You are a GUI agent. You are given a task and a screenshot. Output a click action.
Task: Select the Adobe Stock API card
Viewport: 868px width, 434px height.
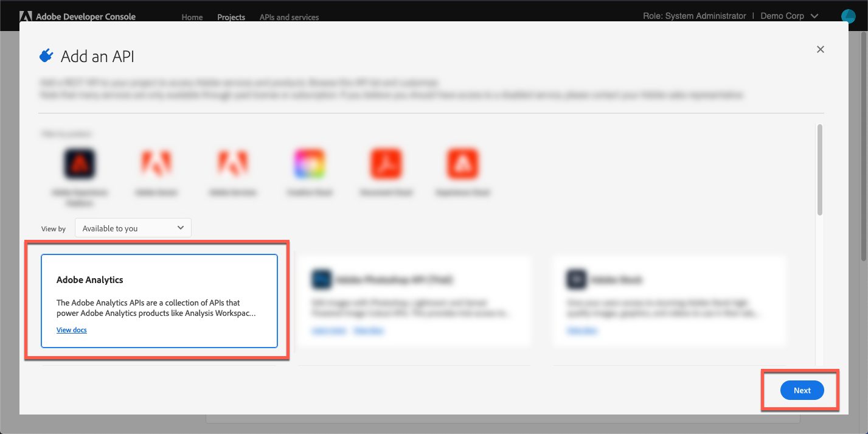point(670,301)
